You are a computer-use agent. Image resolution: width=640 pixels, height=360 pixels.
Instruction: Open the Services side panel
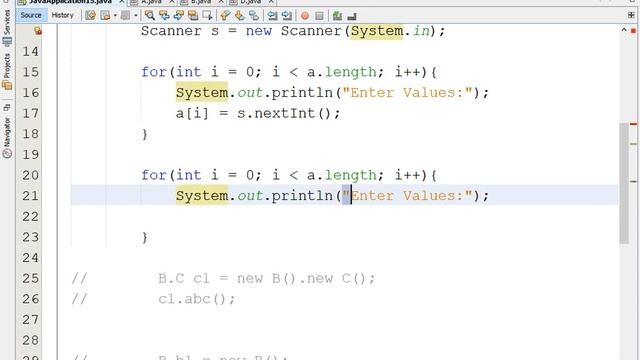(x=7, y=29)
